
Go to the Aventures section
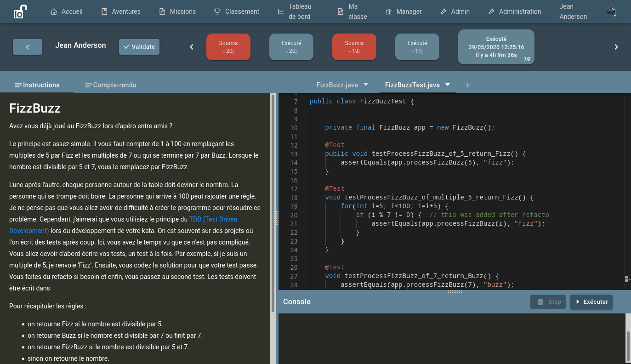[121, 11]
